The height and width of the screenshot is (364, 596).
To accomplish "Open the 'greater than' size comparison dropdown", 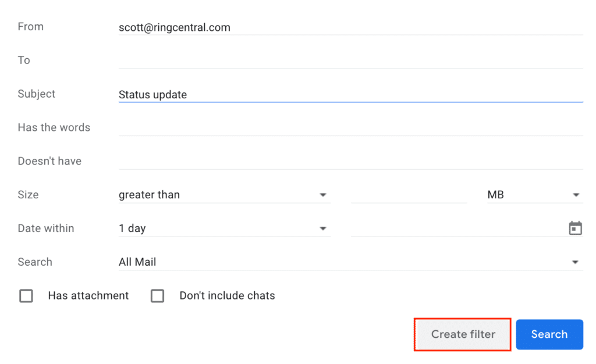I will (224, 195).
